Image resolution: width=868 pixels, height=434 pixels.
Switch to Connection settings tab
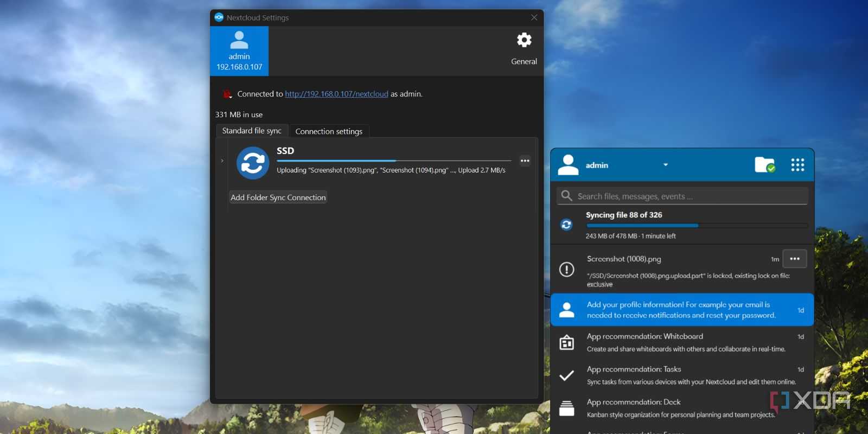(x=329, y=131)
